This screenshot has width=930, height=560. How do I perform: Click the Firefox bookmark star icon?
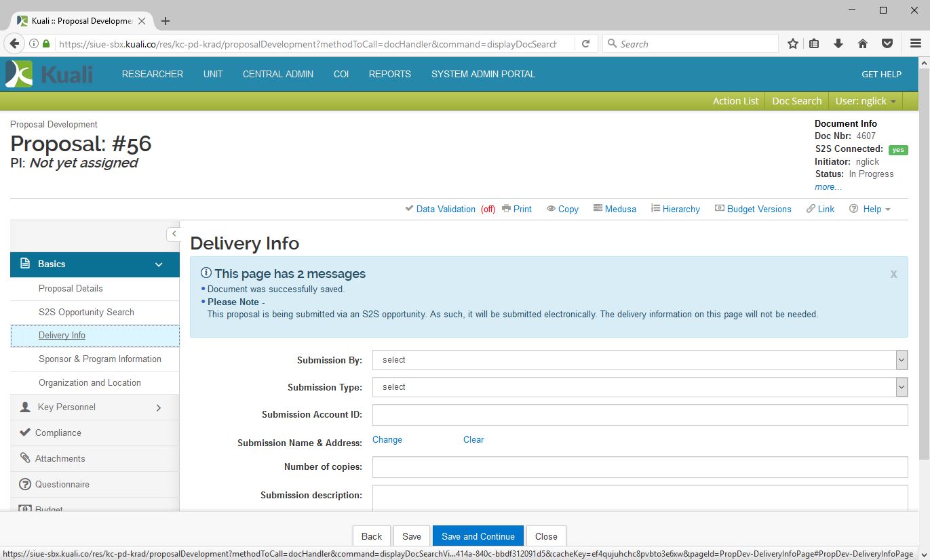click(x=792, y=44)
